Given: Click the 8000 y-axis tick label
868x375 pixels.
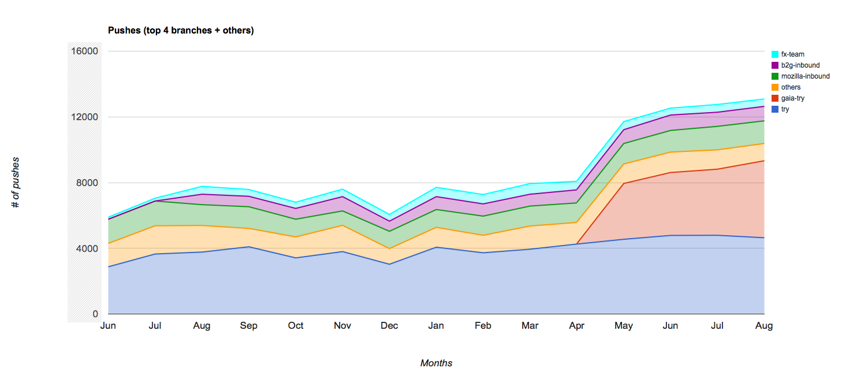Looking at the screenshot, I should coord(87,183).
